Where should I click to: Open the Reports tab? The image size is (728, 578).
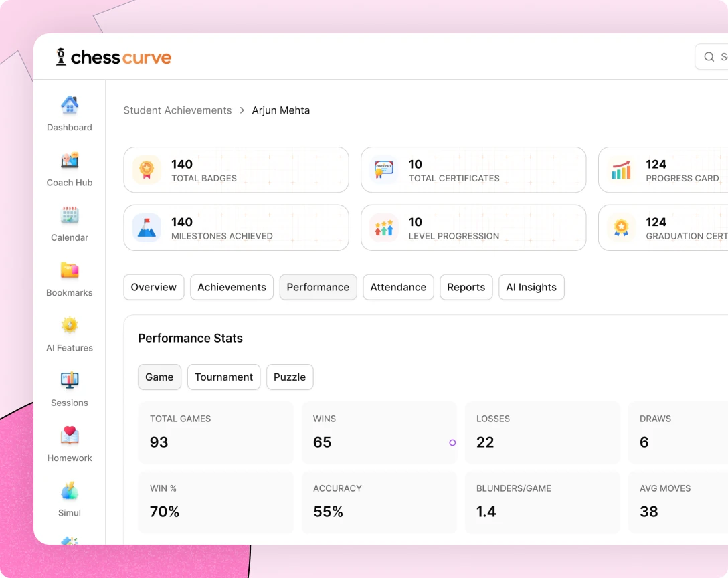pos(466,288)
